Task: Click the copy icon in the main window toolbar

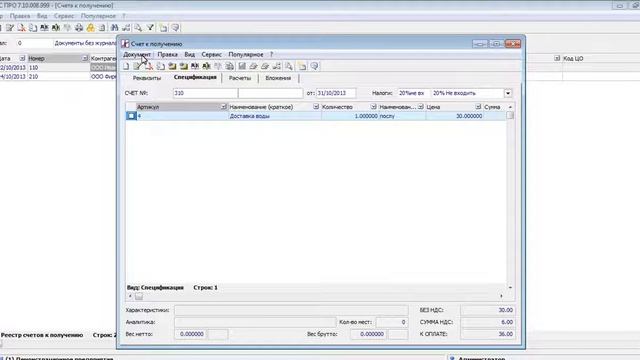Action: tap(33, 28)
